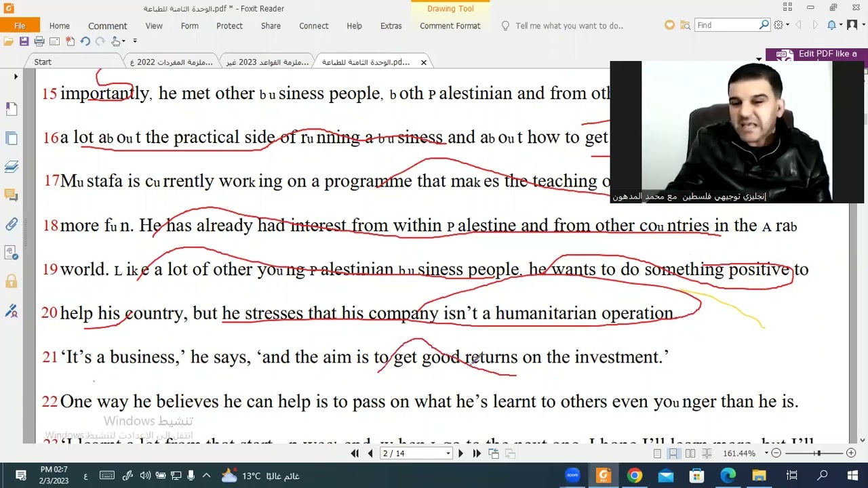Select the hand touch mode icon
Screen dimensions: 868x488
[117, 41]
